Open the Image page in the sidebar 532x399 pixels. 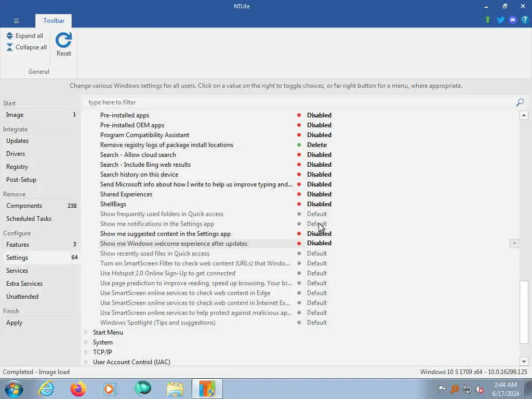(41, 115)
